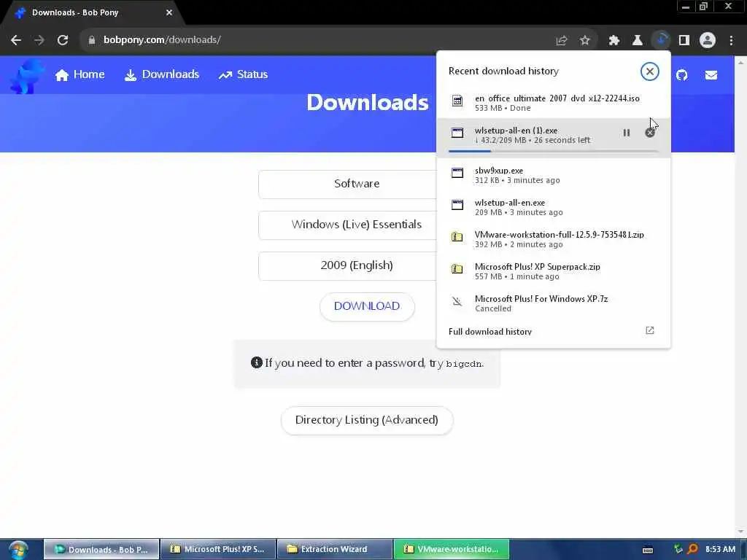Click the sbw9xup.exe file icon
The width and height of the screenshot is (747, 560).
(457, 173)
